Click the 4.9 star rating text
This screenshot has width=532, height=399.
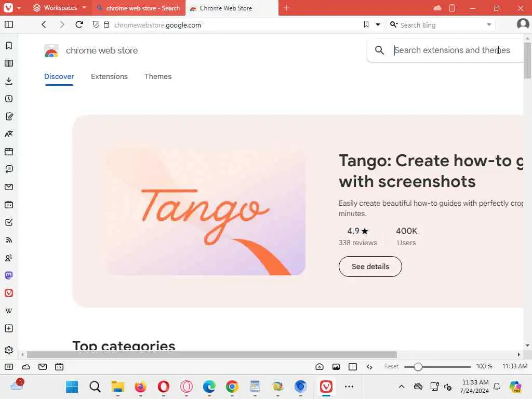pos(357,231)
